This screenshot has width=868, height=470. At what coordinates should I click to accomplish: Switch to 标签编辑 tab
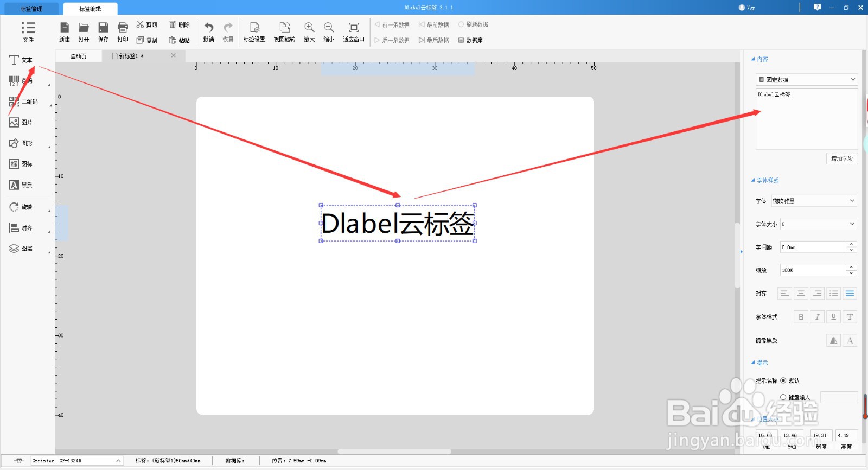(x=90, y=9)
